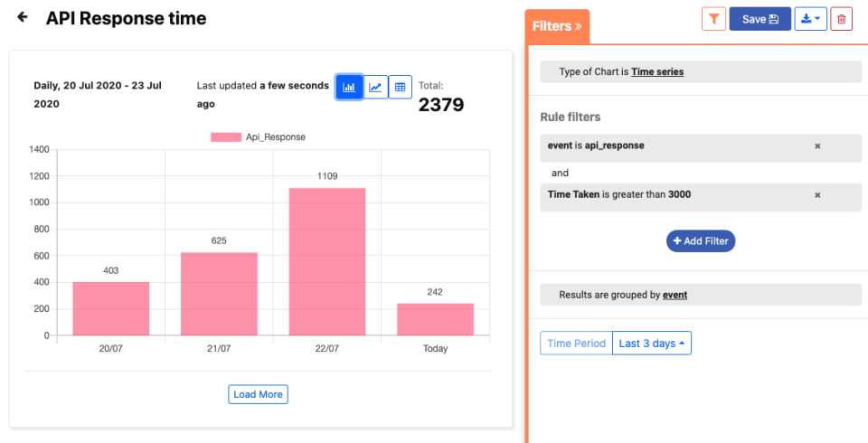Change chart type from Time series
The height and width of the screenshot is (443, 868).
[x=657, y=71]
